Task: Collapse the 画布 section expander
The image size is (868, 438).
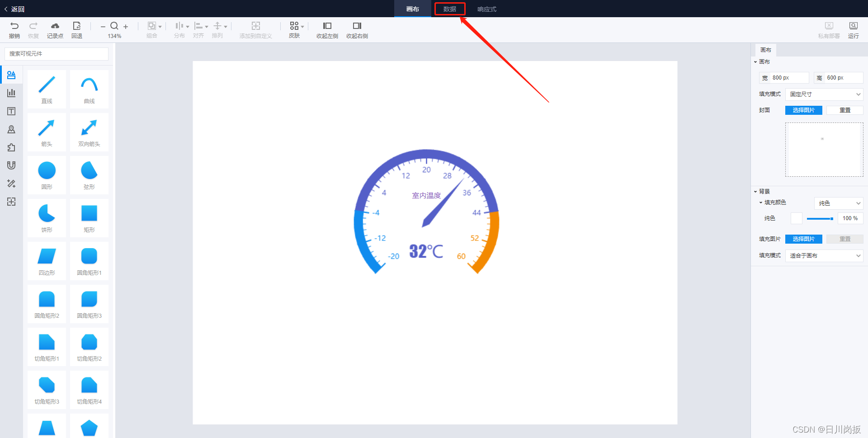Action: pos(755,62)
